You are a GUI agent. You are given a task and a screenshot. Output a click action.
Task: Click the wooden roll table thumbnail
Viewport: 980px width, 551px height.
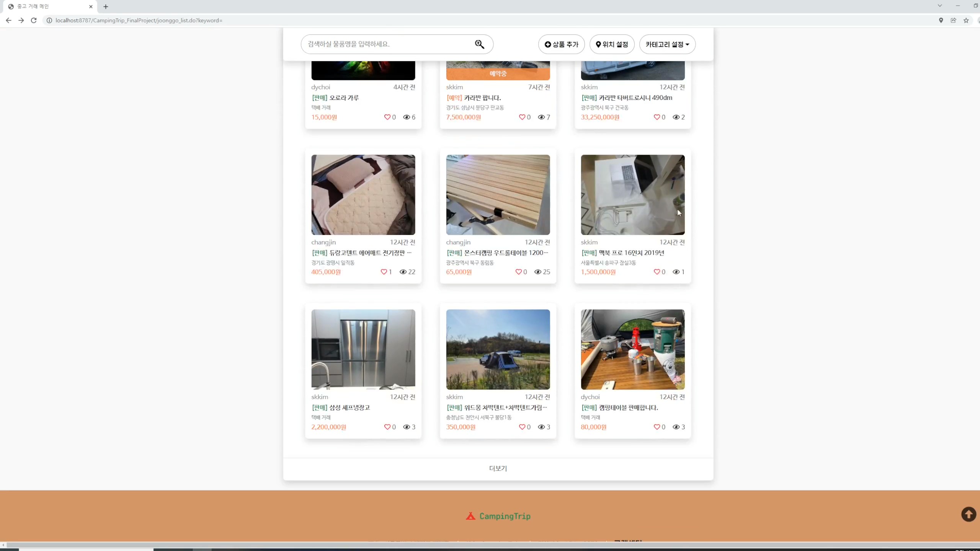[x=498, y=195]
